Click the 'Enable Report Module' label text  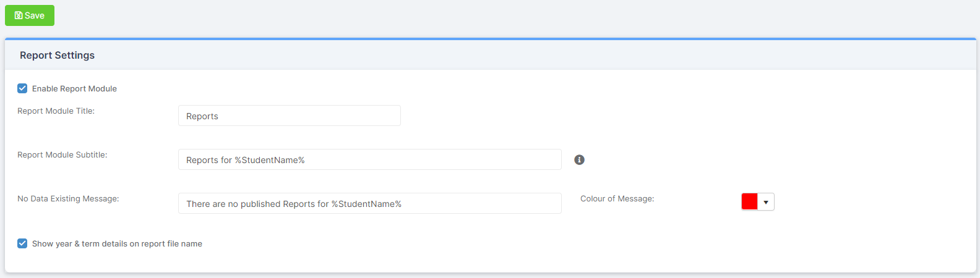74,89
